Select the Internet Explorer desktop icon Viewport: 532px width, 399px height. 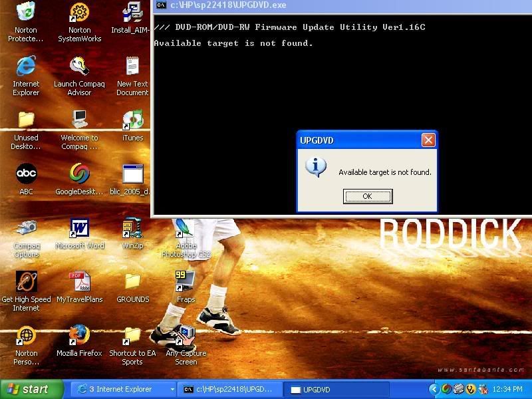click(26, 76)
